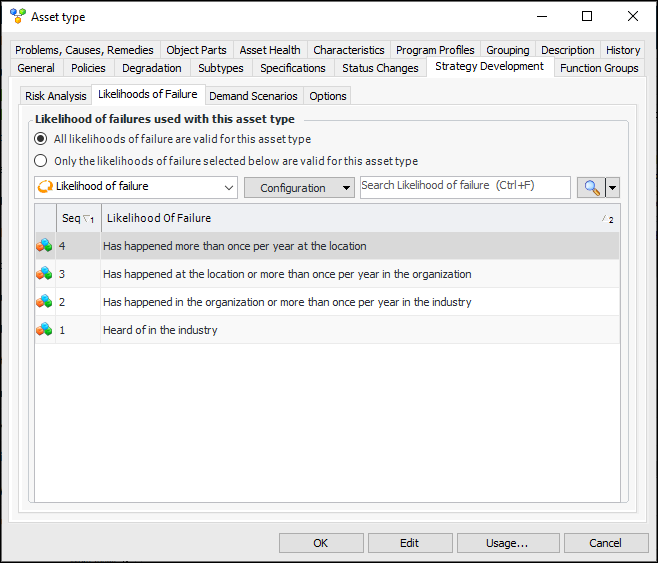Click the Edit button
This screenshot has width=658, height=563.
pyautogui.click(x=409, y=543)
